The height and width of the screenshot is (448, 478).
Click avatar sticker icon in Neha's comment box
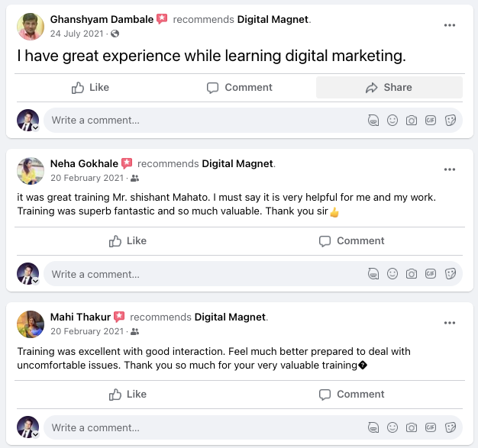[373, 274]
